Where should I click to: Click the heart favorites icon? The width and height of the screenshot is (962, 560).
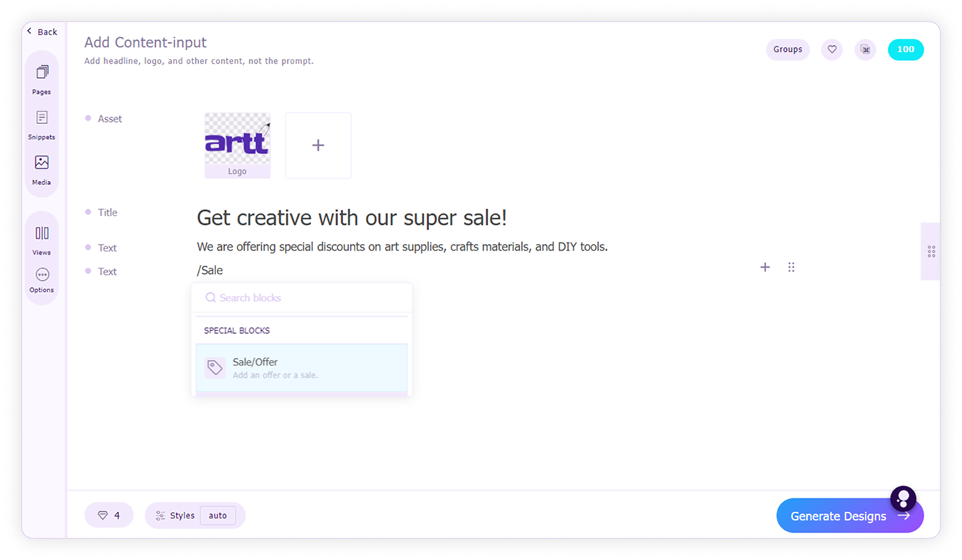click(832, 50)
